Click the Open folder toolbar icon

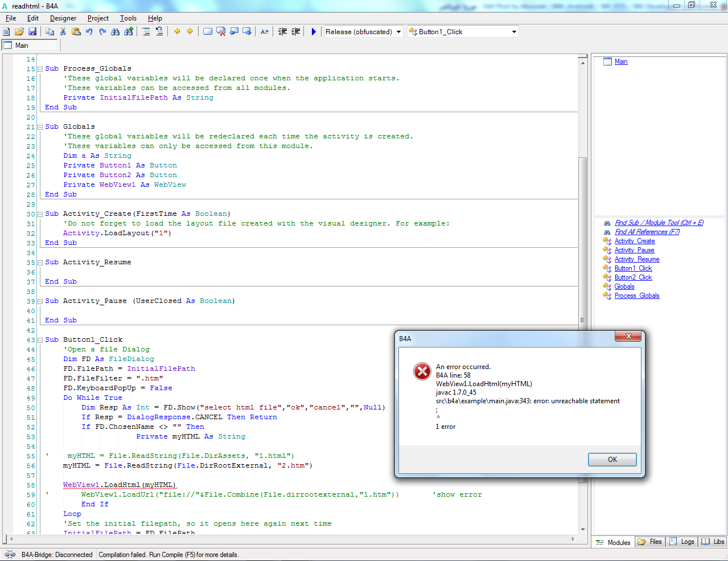click(19, 32)
